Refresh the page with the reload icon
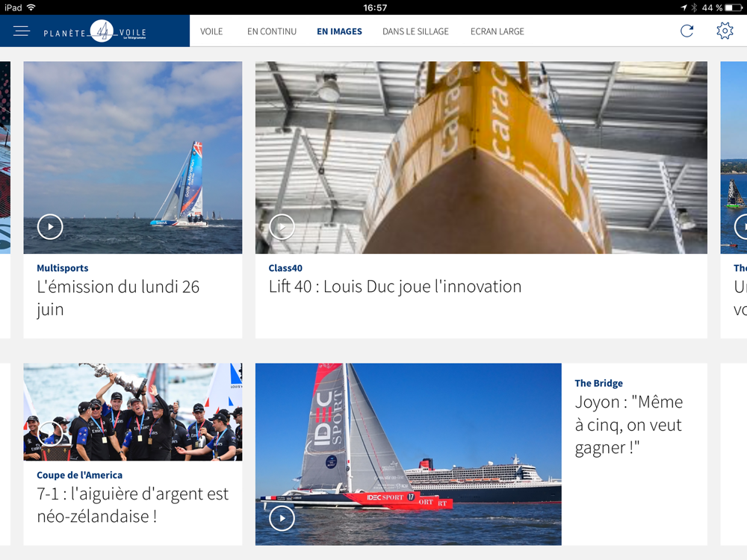 point(686,31)
